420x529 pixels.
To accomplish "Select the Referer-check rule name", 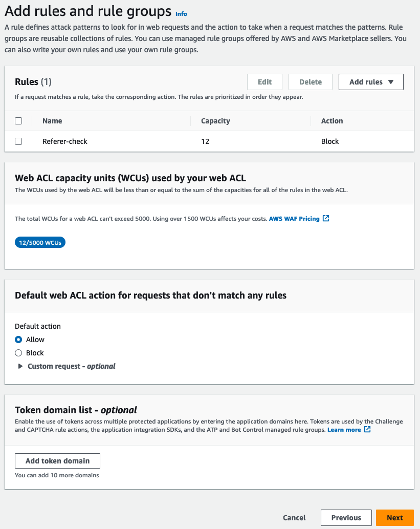I will (64, 141).
